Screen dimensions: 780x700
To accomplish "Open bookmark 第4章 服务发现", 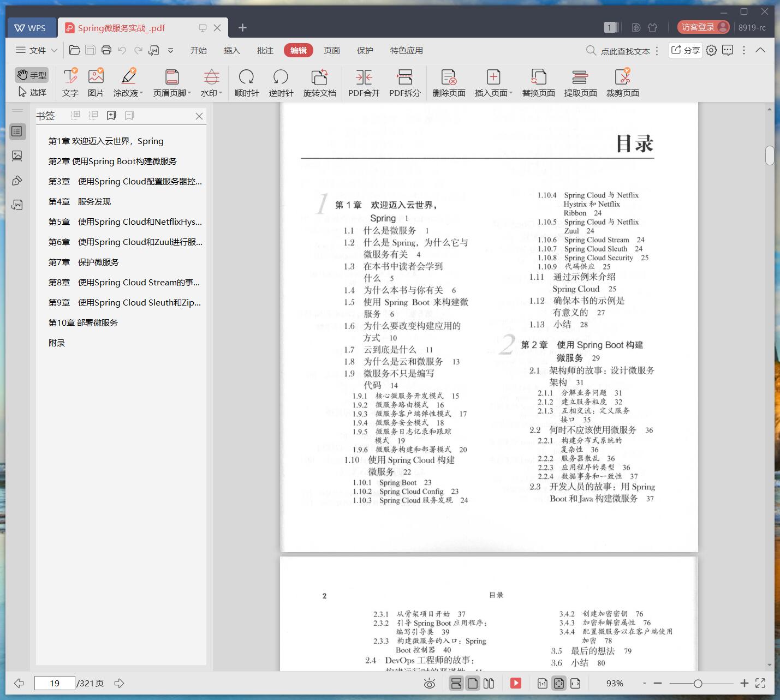I will coord(80,201).
